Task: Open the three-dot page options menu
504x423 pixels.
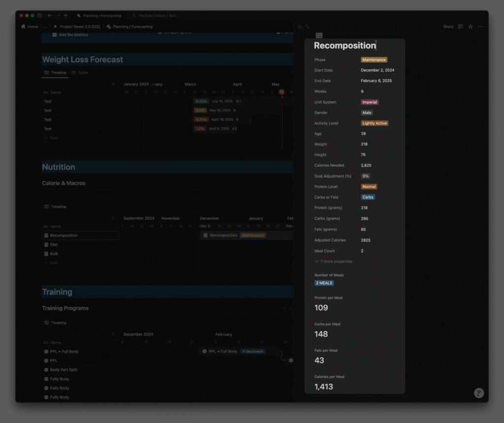Action: (x=480, y=27)
